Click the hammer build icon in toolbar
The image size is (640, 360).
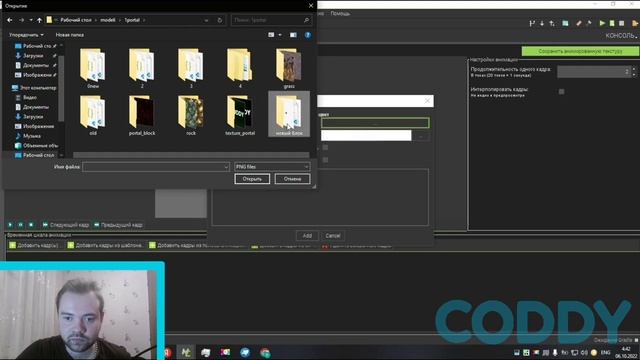pos(589,23)
